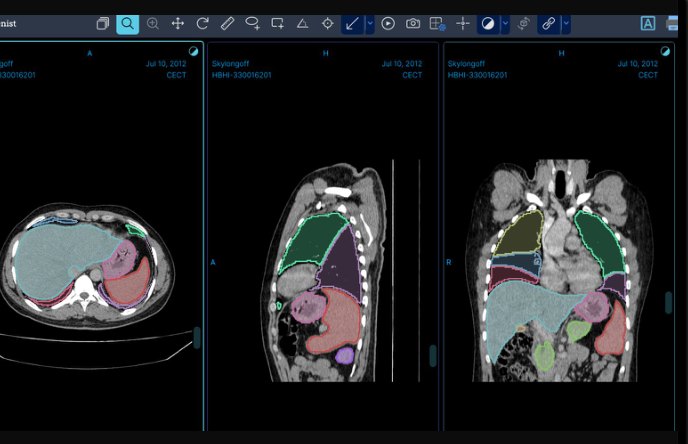Select the ruler measurement tool
The image size is (688, 444).
pos(227,24)
